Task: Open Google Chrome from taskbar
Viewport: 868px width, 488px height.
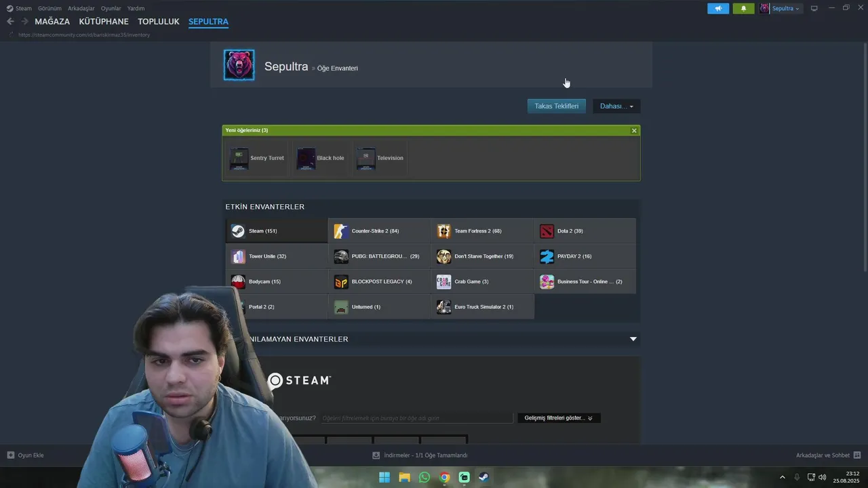Action: [x=444, y=477]
